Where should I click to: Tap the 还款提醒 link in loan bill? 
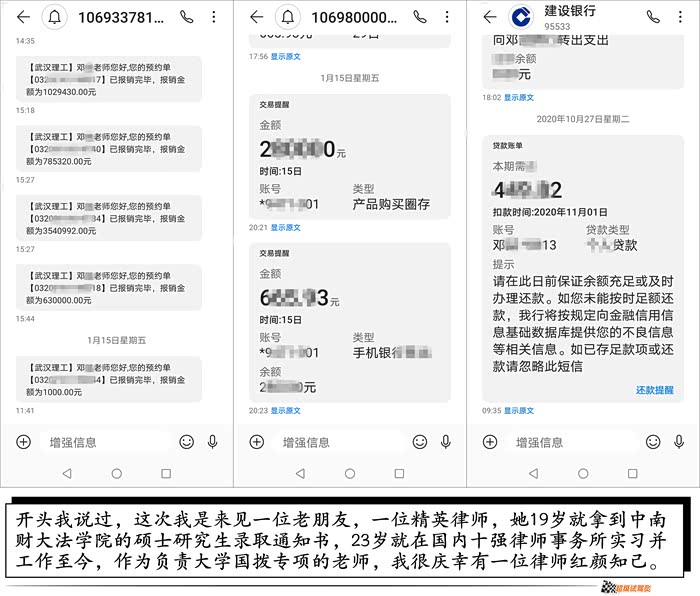(655, 390)
